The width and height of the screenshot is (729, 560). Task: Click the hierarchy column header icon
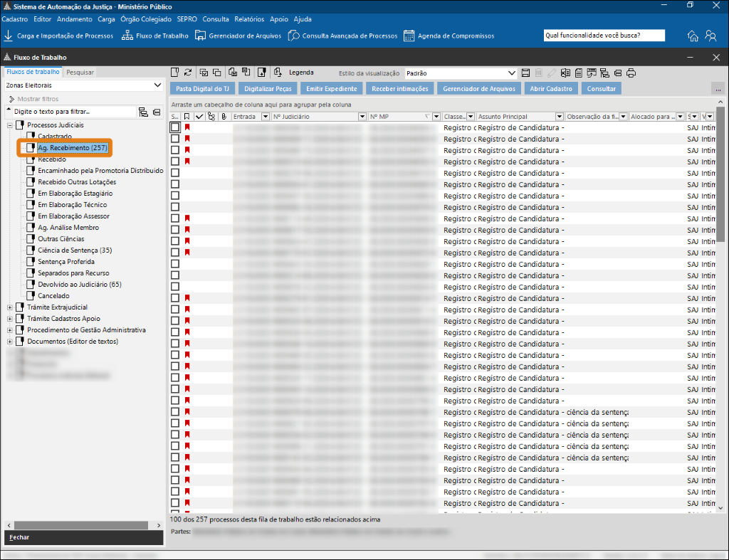click(211, 117)
